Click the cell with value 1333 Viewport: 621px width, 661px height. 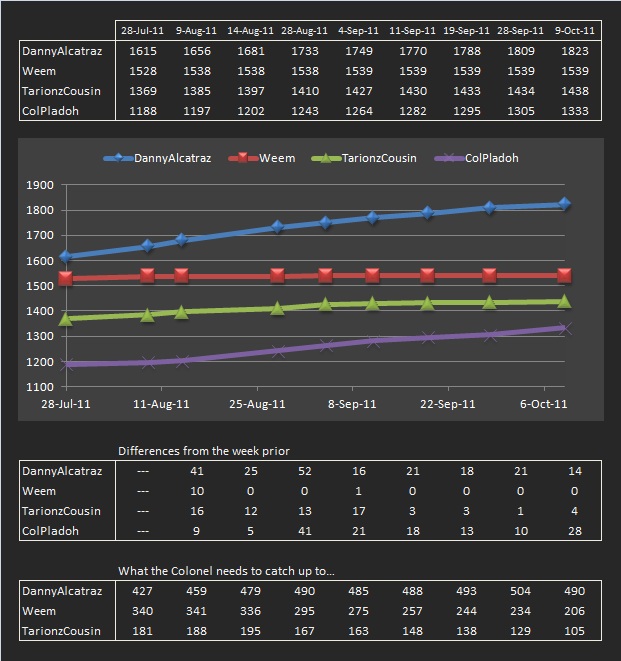point(575,111)
